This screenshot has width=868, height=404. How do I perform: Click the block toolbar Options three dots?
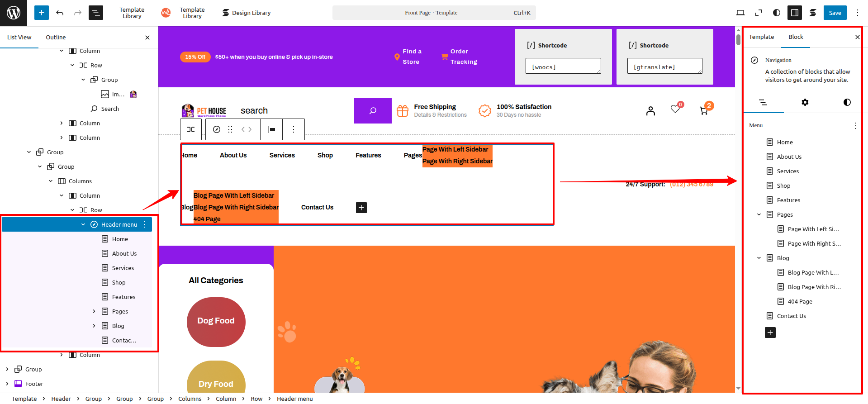coord(294,129)
